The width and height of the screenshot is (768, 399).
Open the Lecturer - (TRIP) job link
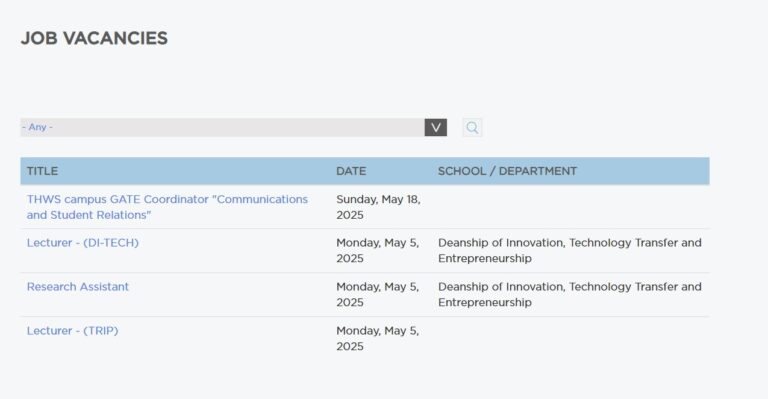coord(72,331)
